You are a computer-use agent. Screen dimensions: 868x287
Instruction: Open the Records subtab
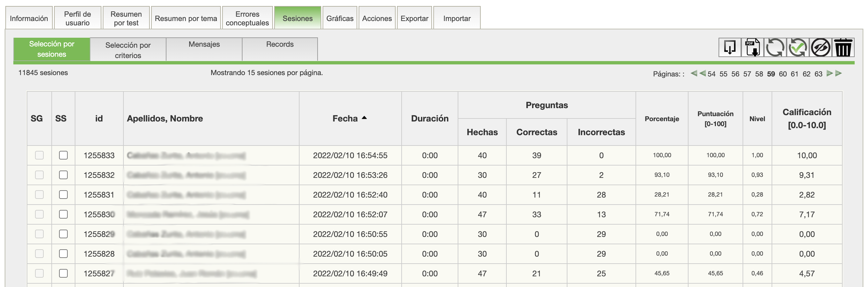279,44
